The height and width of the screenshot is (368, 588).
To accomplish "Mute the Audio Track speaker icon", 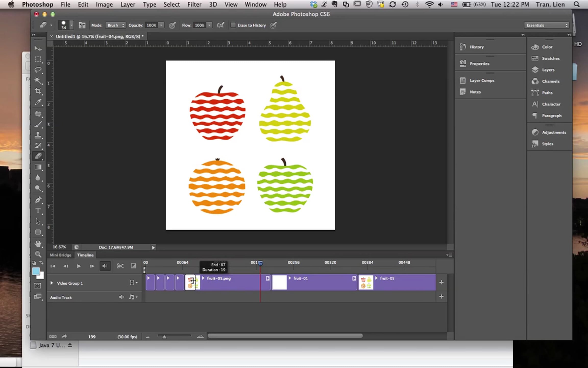I will point(121,297).
